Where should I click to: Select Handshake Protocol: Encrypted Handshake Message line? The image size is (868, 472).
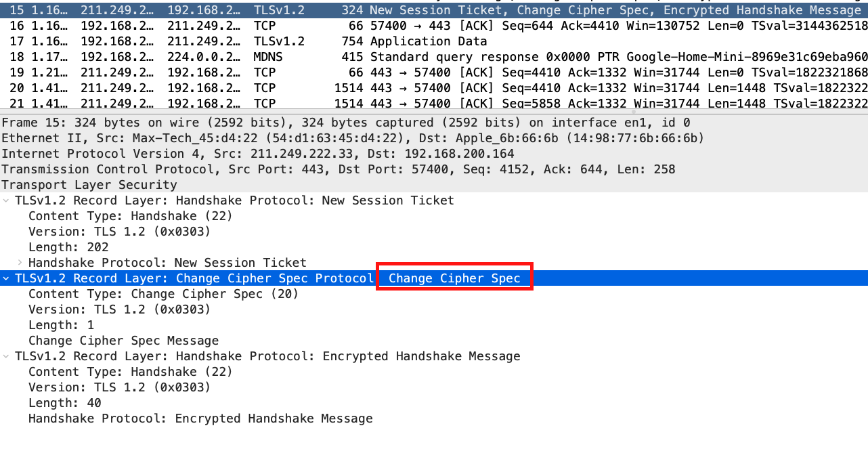pos(200,419)
